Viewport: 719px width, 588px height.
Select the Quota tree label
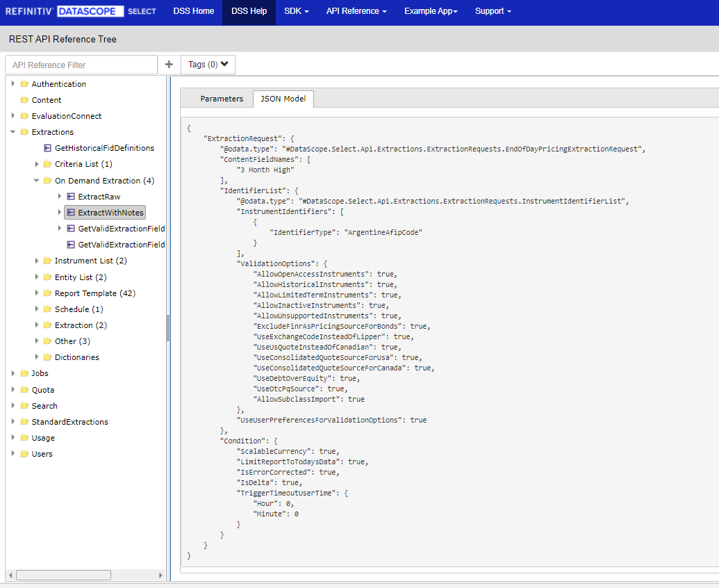(42, 391)
